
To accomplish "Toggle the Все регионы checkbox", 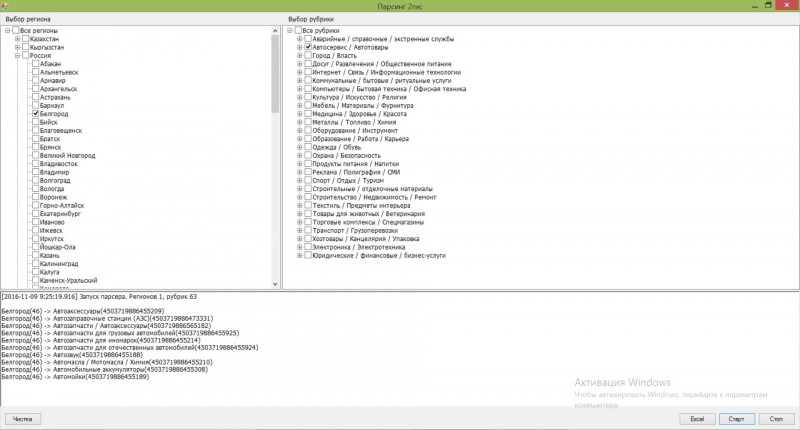I will pos(16,31).
